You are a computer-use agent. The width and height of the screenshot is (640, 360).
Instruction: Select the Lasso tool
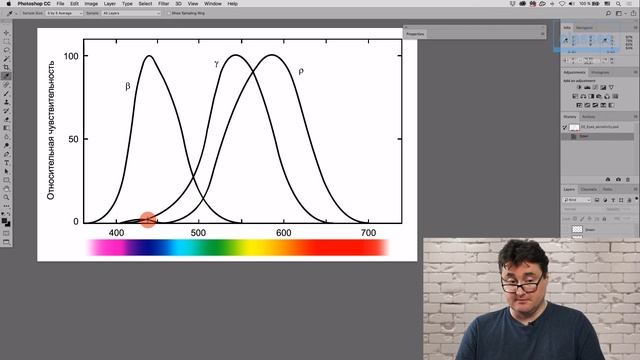click(x=6, y=50)
